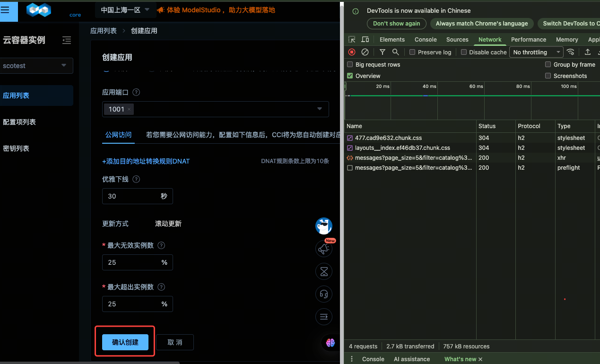
Task: Click the DevTools inspect element icon
Action: coord(352,40)
